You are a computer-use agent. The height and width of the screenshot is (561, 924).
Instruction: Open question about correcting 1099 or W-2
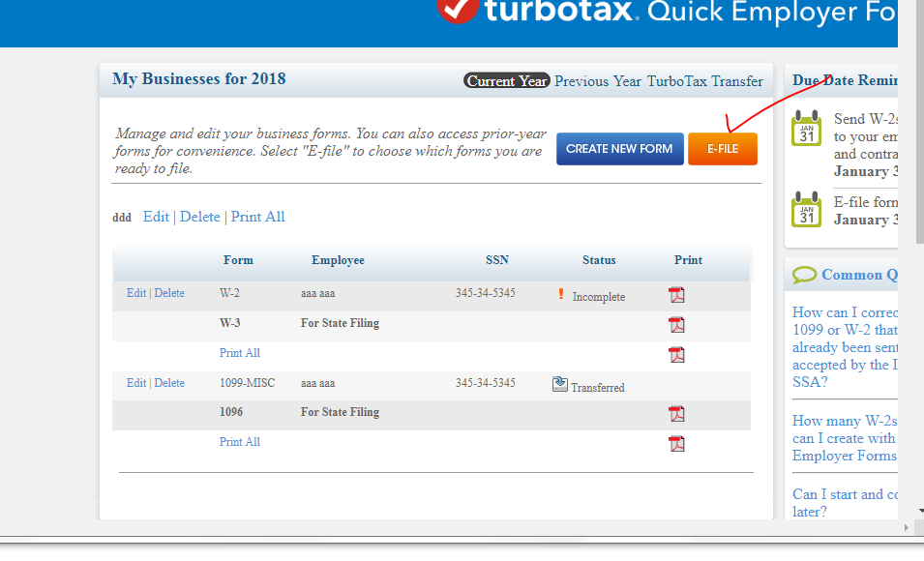(x=845, y=347)
